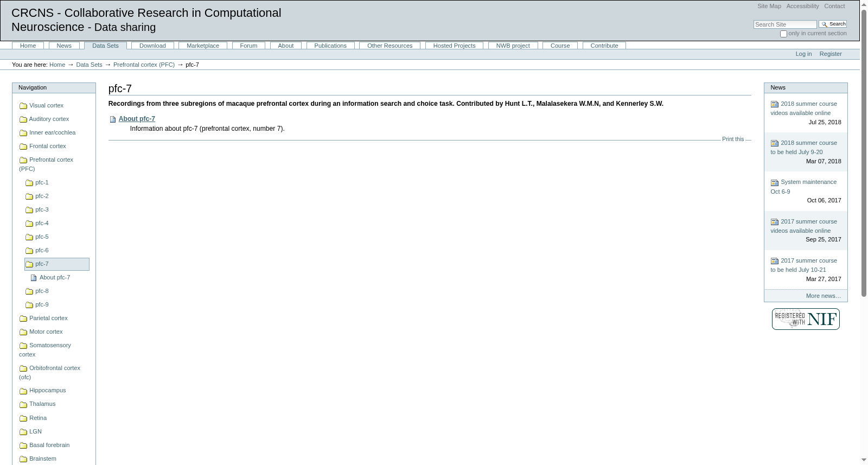Click the Search button
The height and width of the screenshot is (465, 868).
pos(833,24)
